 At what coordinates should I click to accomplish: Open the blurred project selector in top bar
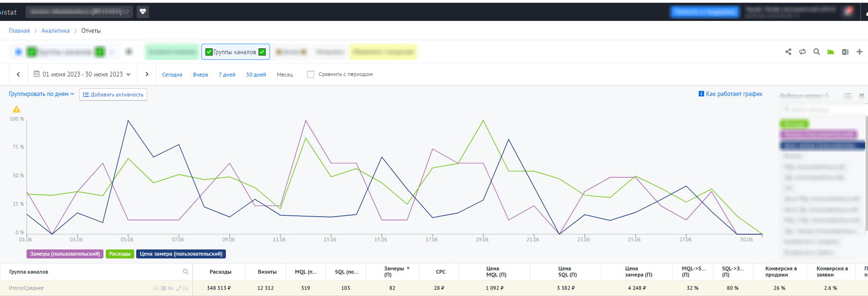click(x=79, y=11)
